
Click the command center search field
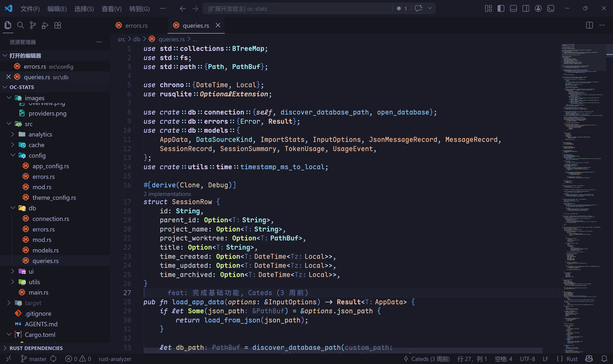(298, 9)
